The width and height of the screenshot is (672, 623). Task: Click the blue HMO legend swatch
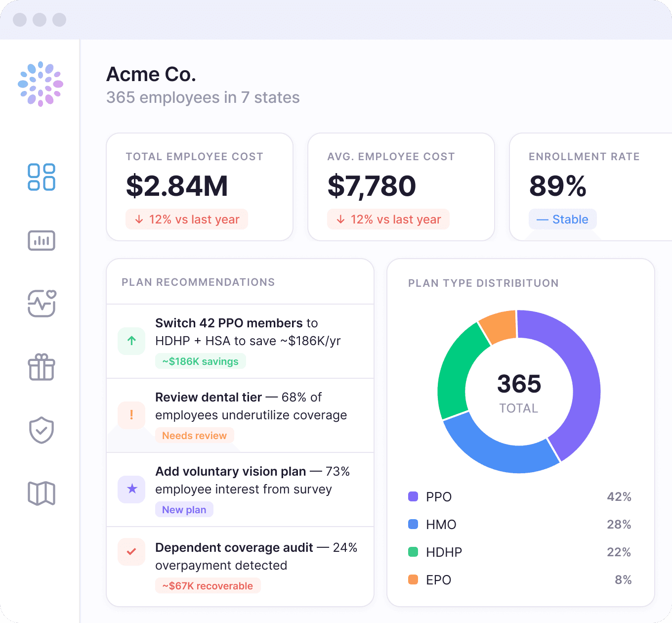(413, 524)
